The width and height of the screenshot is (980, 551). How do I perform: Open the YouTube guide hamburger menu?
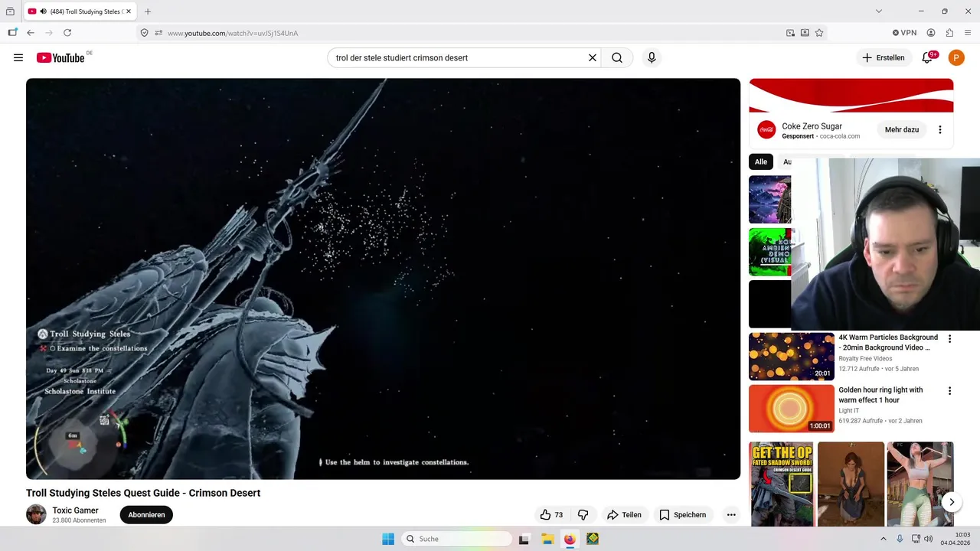tap(18, 57)
